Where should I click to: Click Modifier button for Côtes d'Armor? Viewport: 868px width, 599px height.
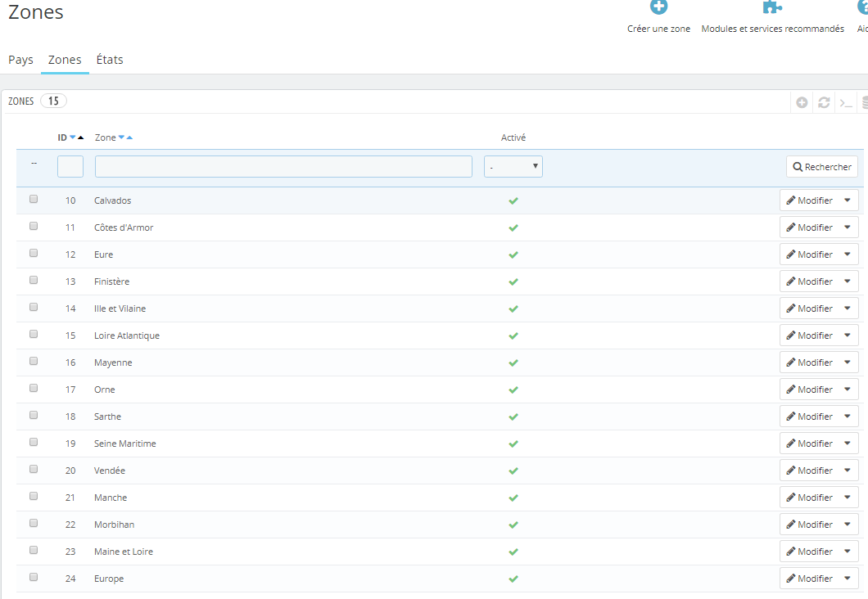coord(810,227)
